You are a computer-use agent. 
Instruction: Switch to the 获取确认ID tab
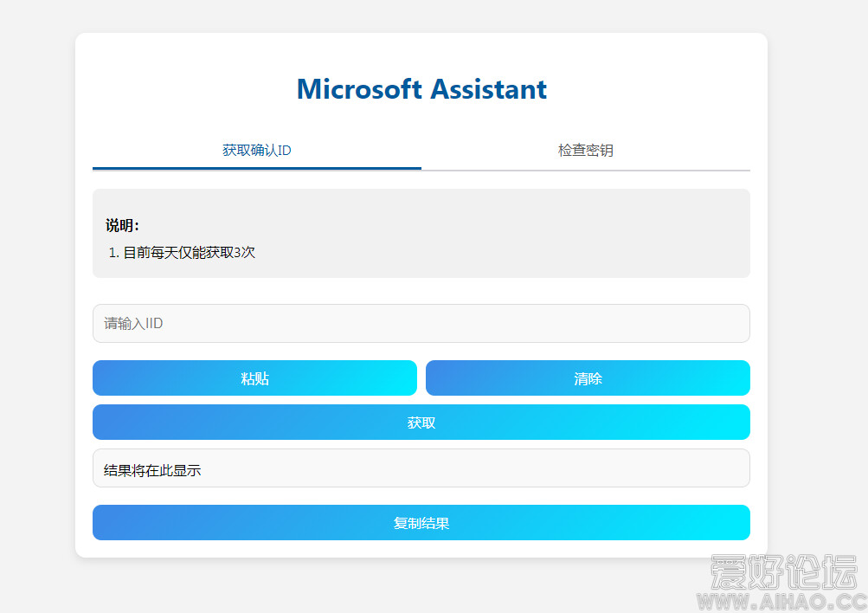[257, 150]
